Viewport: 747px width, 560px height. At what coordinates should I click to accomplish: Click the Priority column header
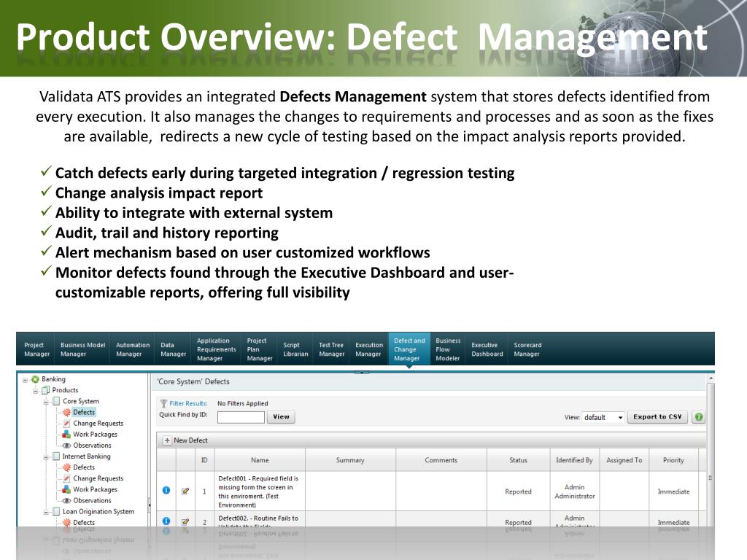coord(673,460)
